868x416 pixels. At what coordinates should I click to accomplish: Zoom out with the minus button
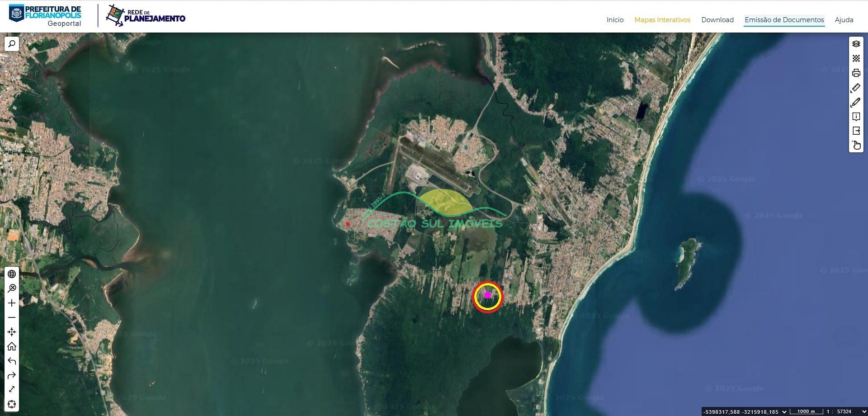click(x=12, y=317)
